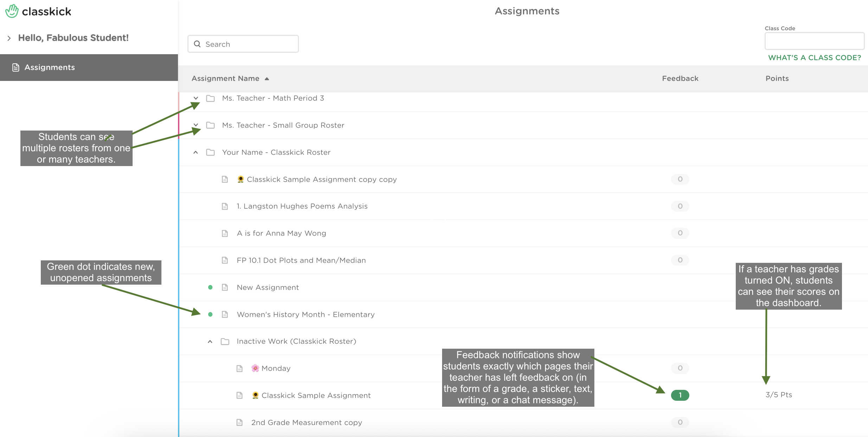The height and width of the screenshot is (437, 868).
Task: Click the document icon for Women's History Month
Action: coord(225,315)
